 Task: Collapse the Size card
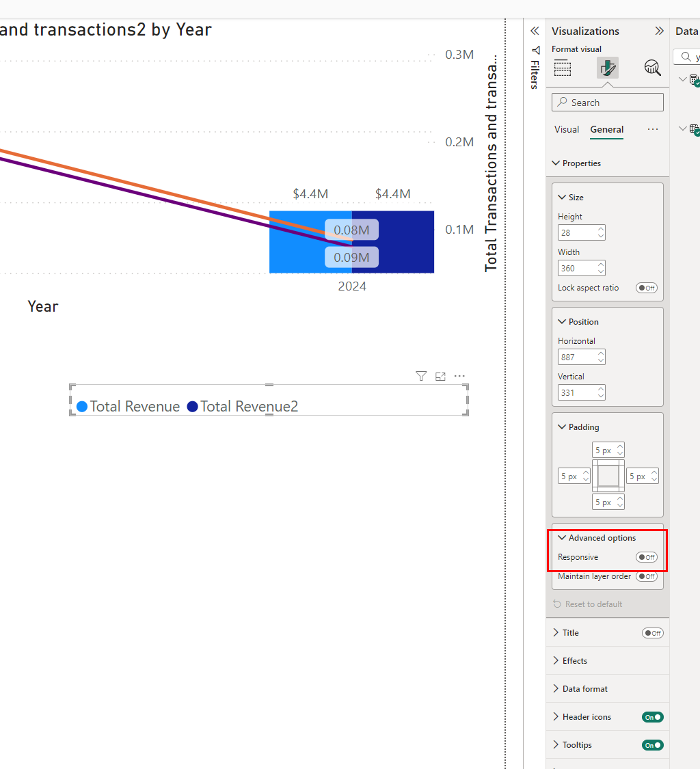coord(562,197)
